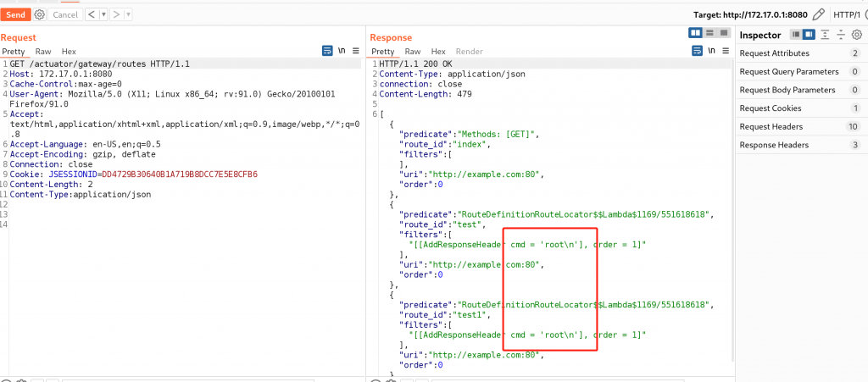Image resolution: width=868 pixels, height=382 pixels.
Task: Click the "route_id":"index" JSON line
Action: [x=446, y=144]
